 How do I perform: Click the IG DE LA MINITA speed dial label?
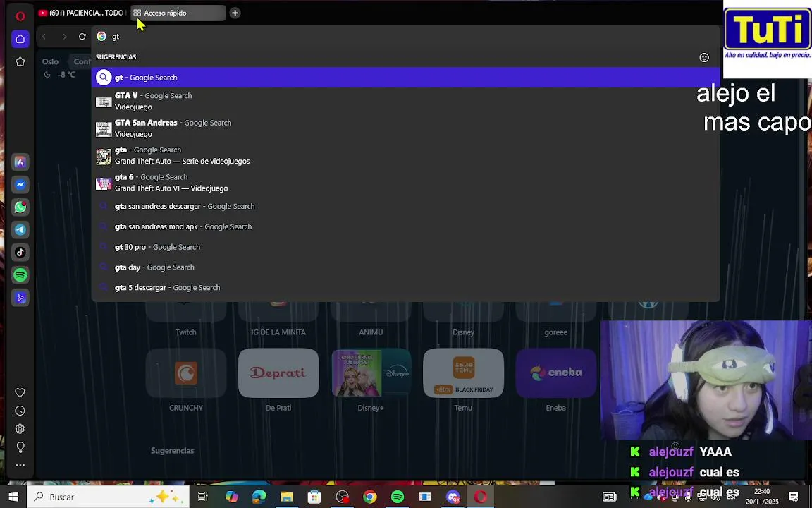click(278, 332)
